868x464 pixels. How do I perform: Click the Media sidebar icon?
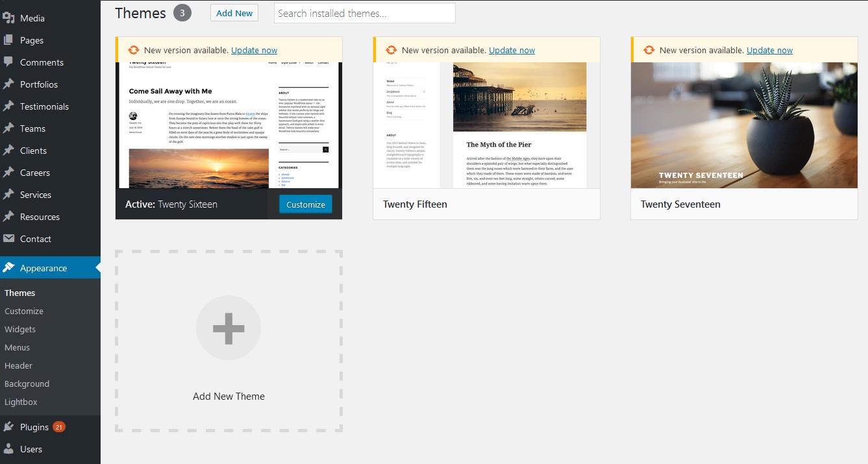point(8,18)
